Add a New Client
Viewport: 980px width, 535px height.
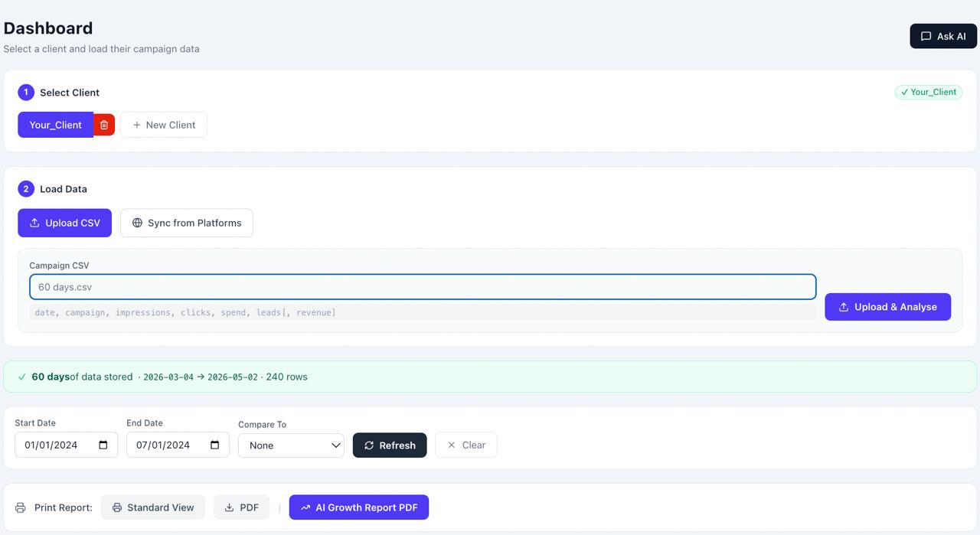(x=164, y=125)
